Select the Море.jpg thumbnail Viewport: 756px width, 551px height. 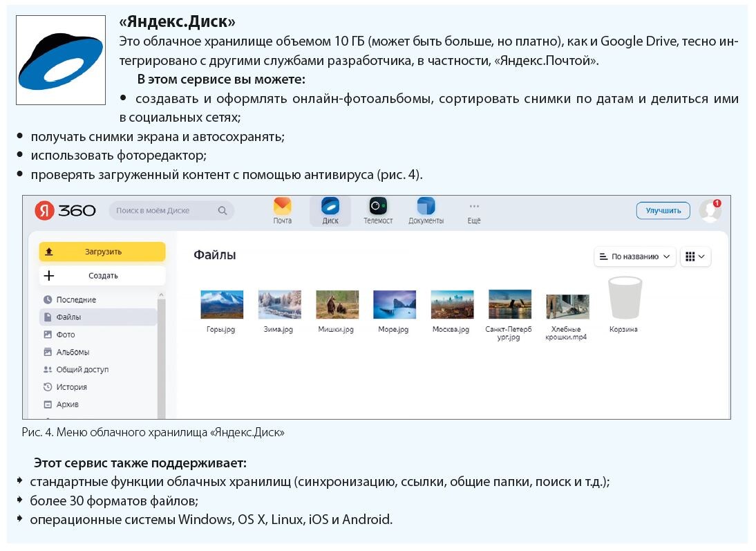coord(395,304)
